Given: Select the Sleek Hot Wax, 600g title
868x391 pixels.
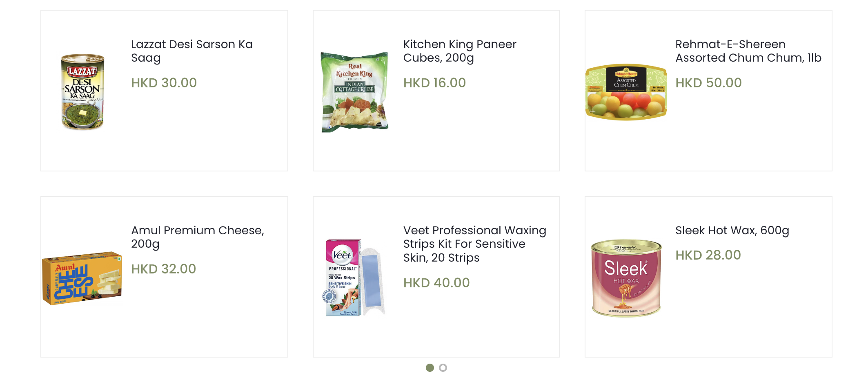Looking at the screenshot, I should point(732,231).
